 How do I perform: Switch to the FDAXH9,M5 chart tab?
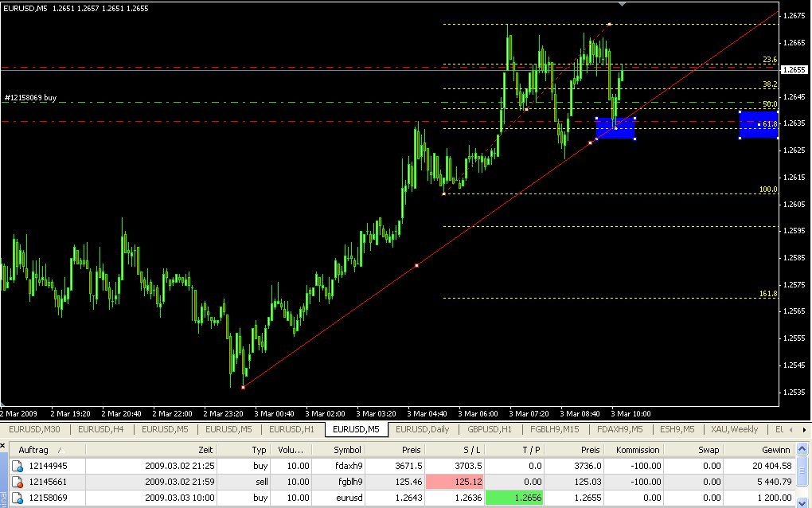(x=619, y=429)
